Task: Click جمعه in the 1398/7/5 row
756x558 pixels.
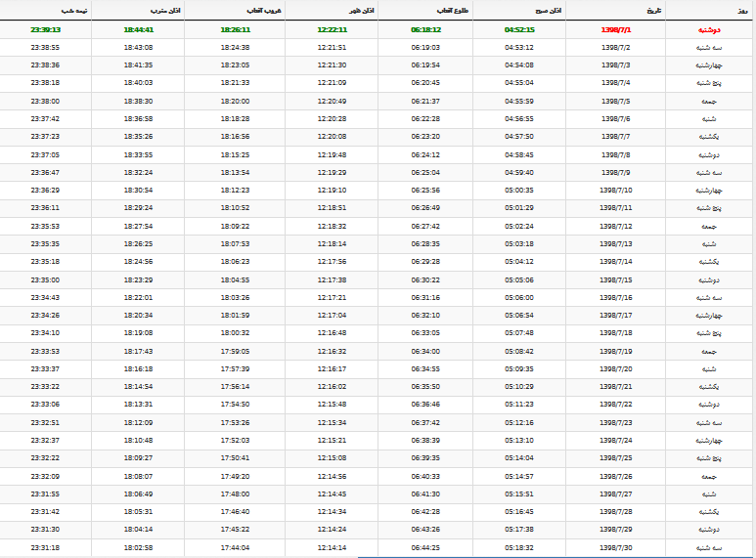Action: (x=709, y=102)
